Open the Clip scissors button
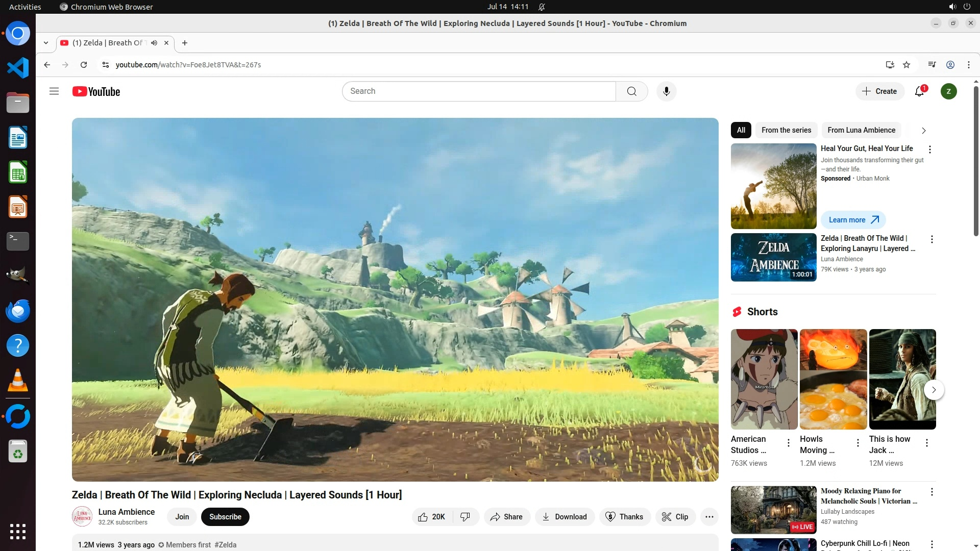980x551 pixels. [x=675, y=517]
